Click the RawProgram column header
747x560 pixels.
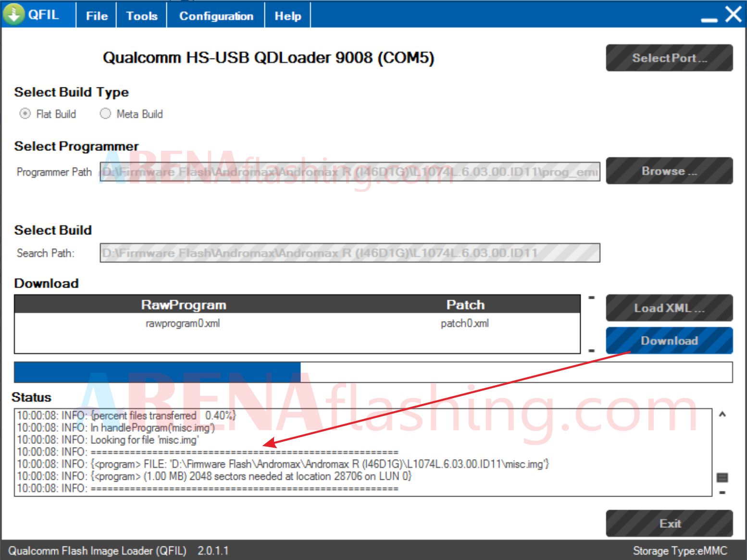point(184,304)
